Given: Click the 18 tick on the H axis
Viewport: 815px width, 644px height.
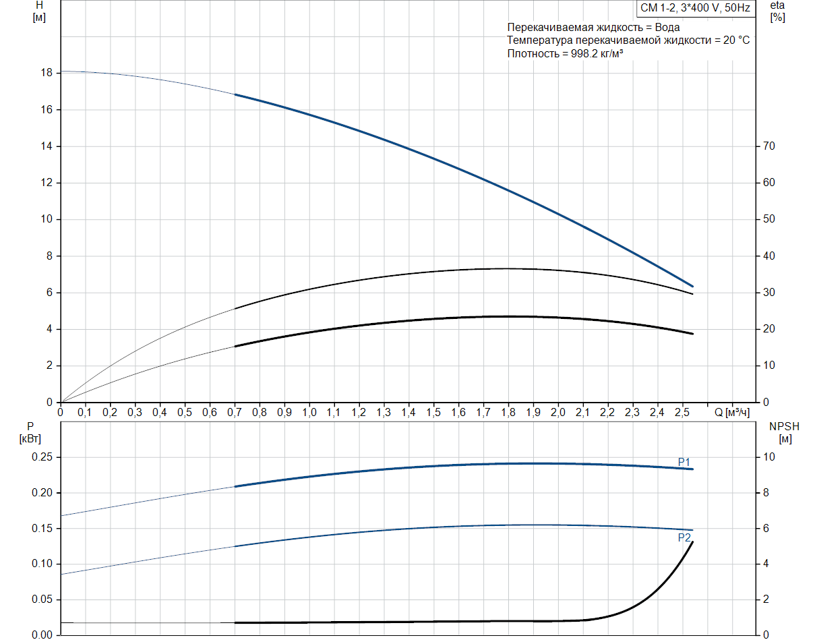Looking at the screenshot, I should [x=47, y=73].
